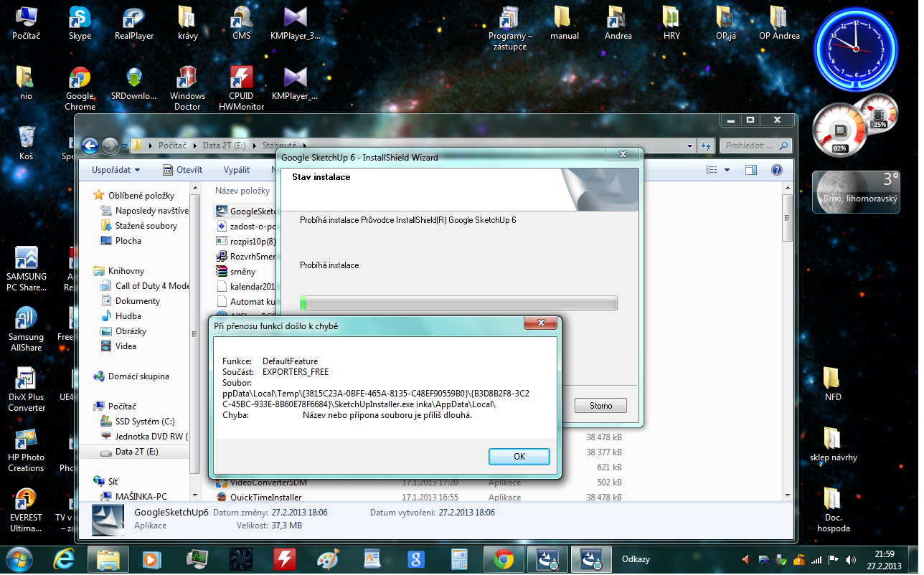Open the address bar history dropdown
This screenshot has width=924, height=575.
tap(690, 146)
